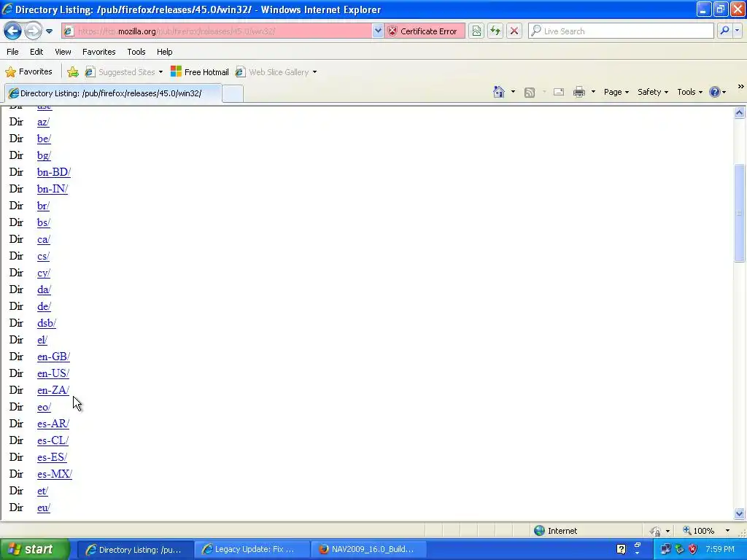Open the command bar Tools menu
The image size is (747, 560).
point(689,92)
